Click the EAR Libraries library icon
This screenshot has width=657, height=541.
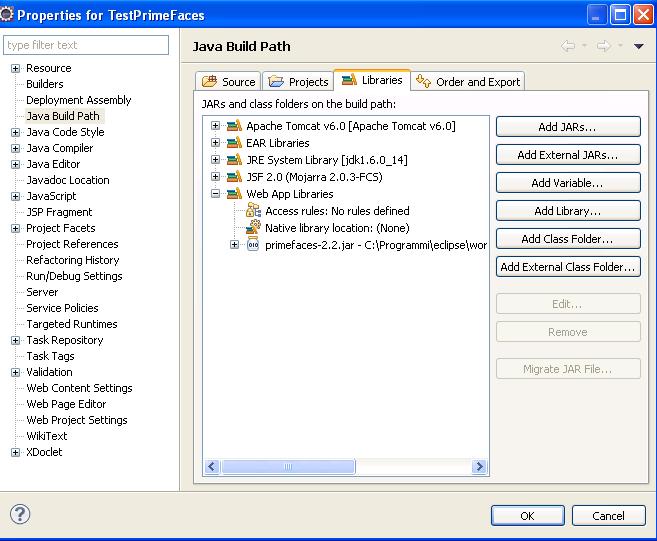click(x=234, y=143)
